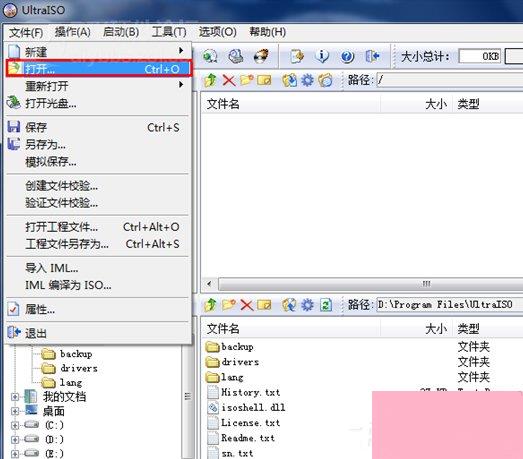Click the red X delete icon, local pane
The width and height of the screenshot is (523, 459).
pyautogui.click(x=247, y=305)
